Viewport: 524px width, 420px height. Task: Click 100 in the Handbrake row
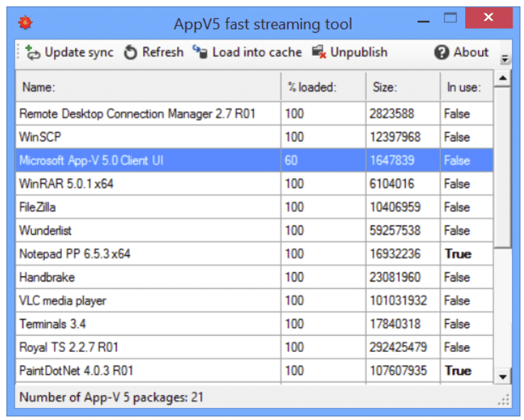click(294, 278)
